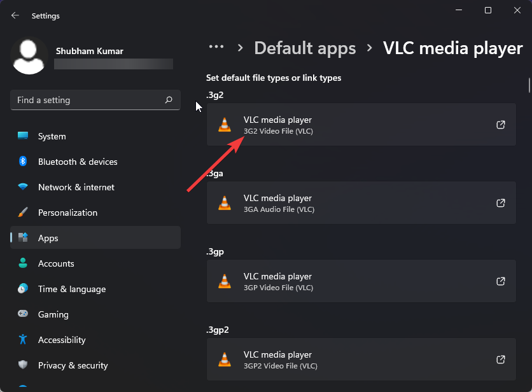
Task: Click the VLC cone icon for .3gp2
Action: 225,360
